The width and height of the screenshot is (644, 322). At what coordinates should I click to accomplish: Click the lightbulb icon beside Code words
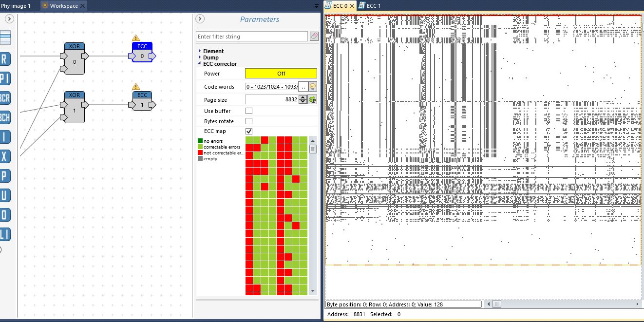point(313,87)
